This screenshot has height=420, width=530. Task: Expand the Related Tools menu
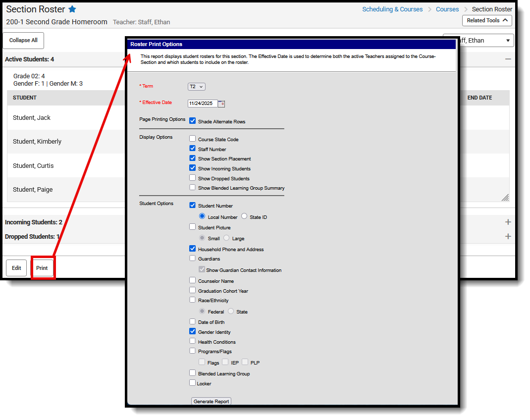(x=486, y=20)
